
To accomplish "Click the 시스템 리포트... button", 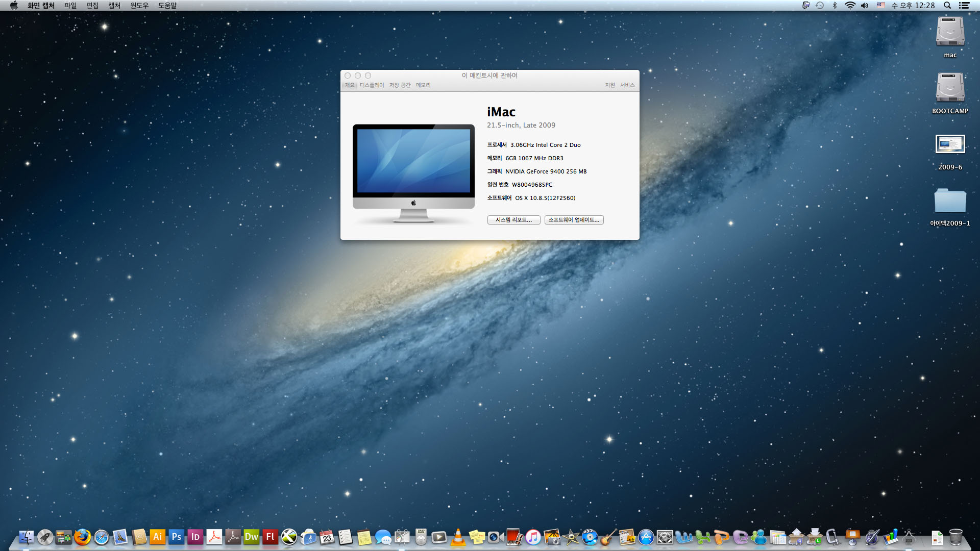I will coord(513,220).
